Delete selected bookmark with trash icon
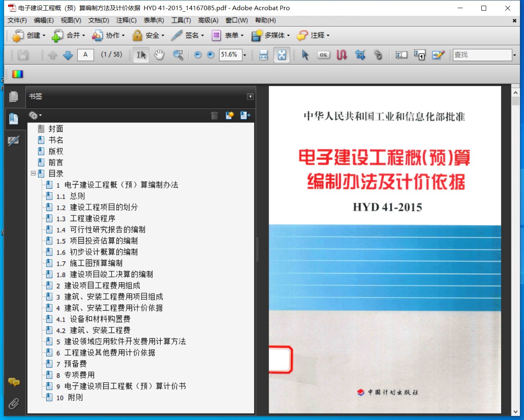The width and height of the screenshot is (524, 420). [x=214, y=115]
